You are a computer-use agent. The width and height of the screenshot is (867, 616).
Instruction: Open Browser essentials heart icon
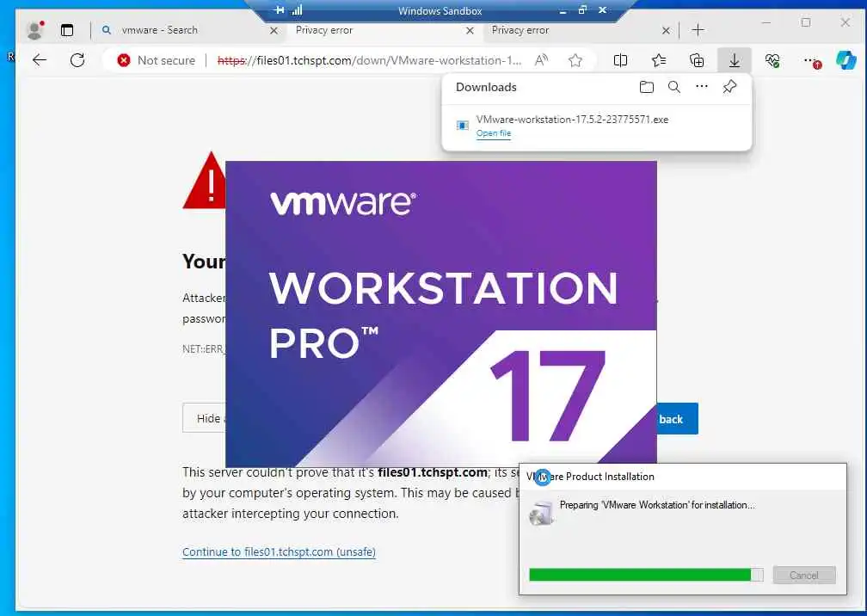pyautogui.click(x=772, y=60)
